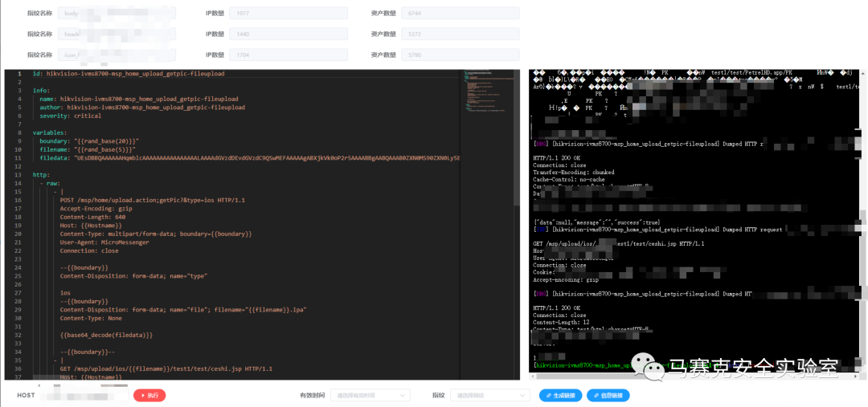The height and width of the screenshot is (407, 868).
Task: Click the 资产数量 field showing 6744
Action: point(460,13)
